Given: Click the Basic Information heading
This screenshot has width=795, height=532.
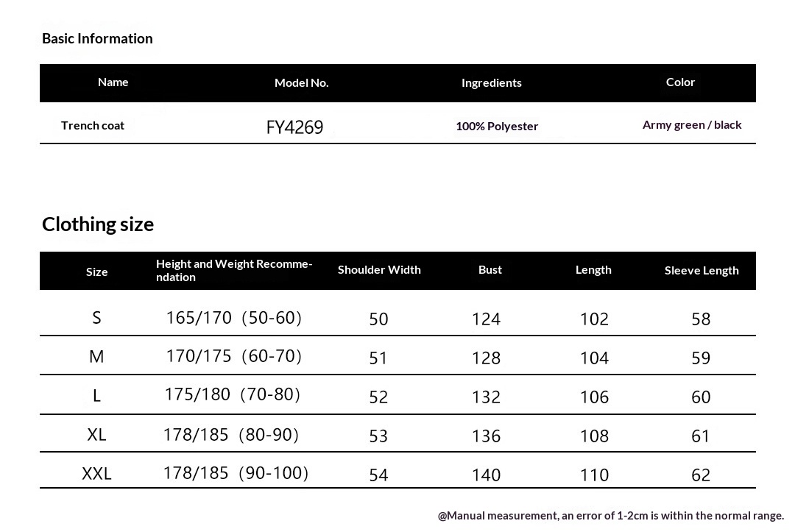Looking at the screenshot, I should [97, 38].
